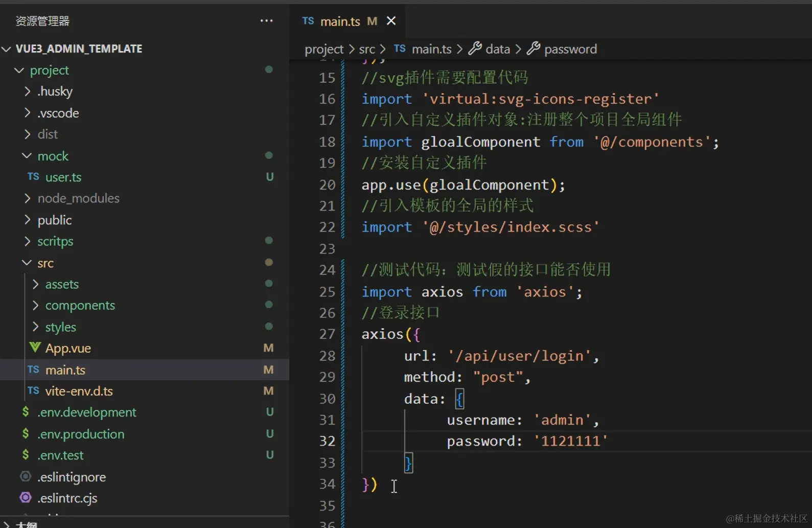Screen dimensions: 812x528
Task: Click the dollar icon beside .env.production
Action: 26,433
